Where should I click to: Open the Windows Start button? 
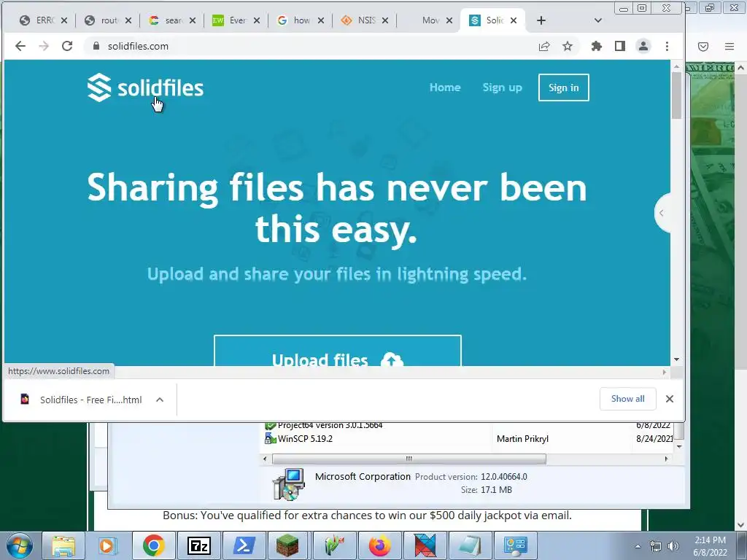coord(20,545)
